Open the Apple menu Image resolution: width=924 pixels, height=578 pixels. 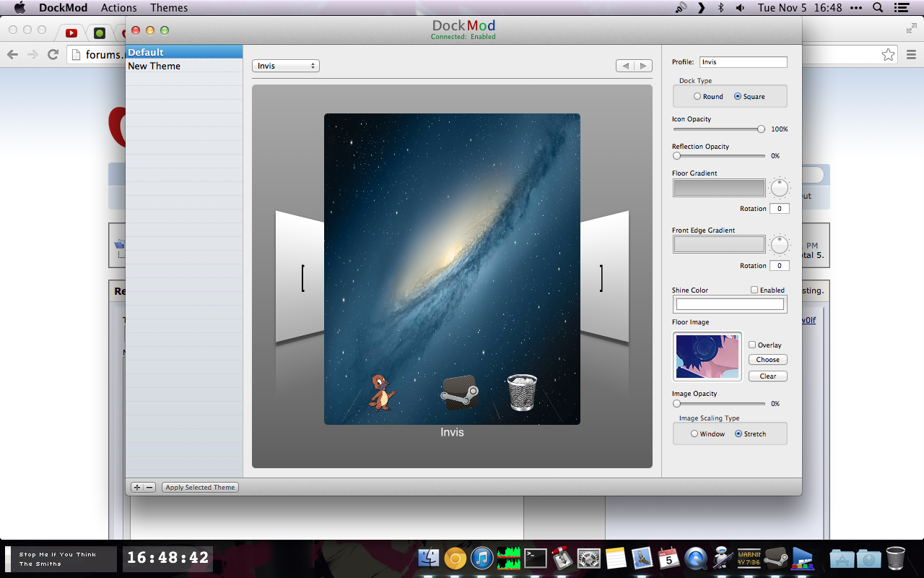pyautogui.click(x=19, y=8)
